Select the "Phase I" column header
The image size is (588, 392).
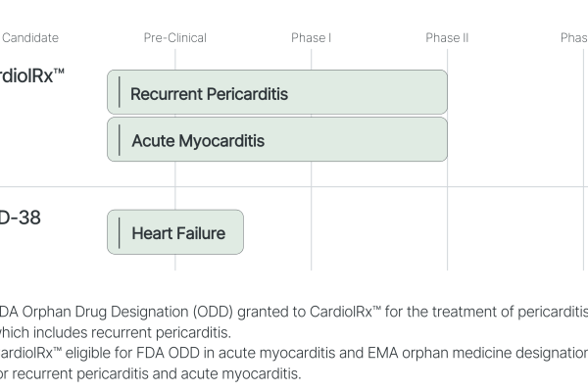click(311, 38)
